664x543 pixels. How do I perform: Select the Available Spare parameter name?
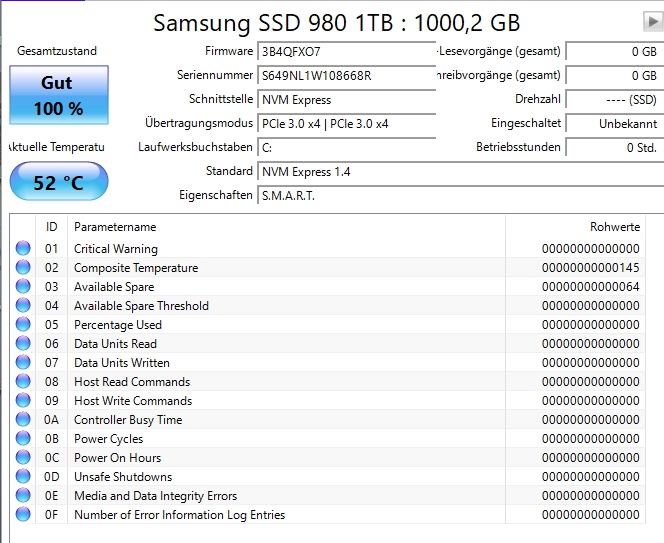click(114, 287)
